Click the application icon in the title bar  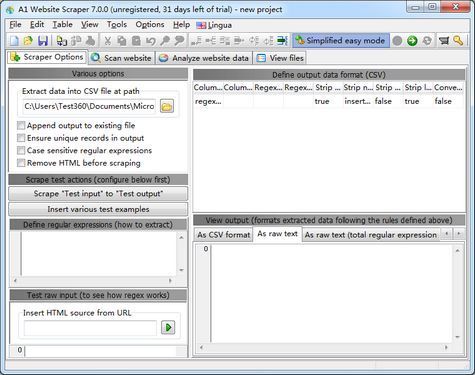(x=10, y=9)
